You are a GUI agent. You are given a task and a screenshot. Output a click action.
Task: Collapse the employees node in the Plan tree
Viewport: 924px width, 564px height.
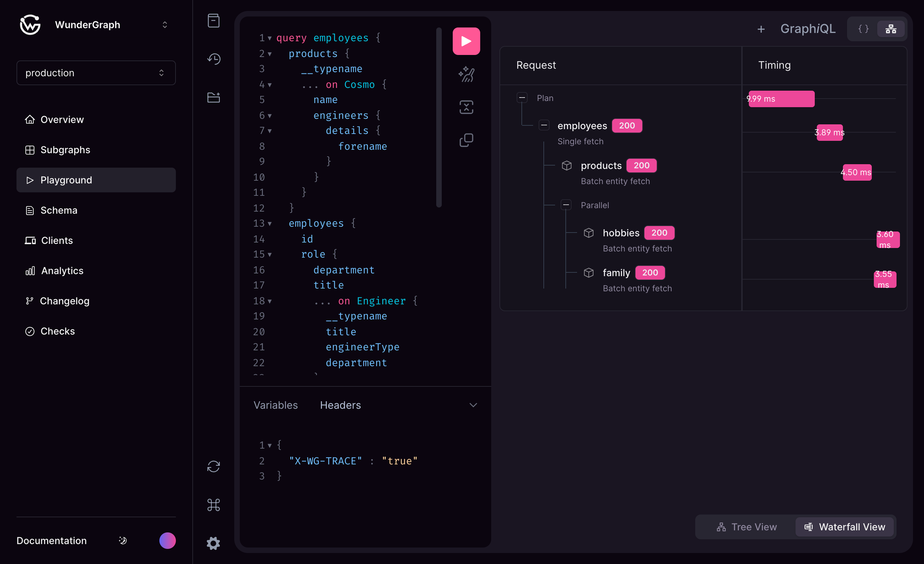tap(544, 125)
